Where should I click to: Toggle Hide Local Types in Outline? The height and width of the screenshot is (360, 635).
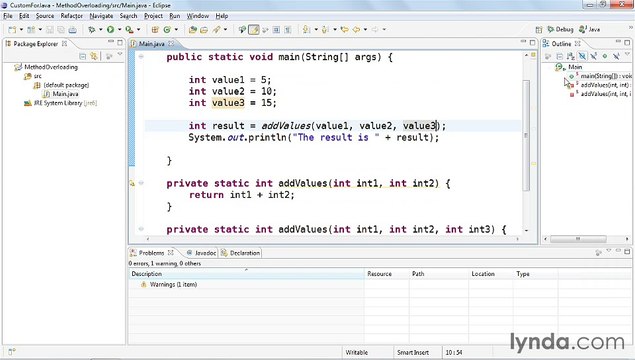click(616, 56)
